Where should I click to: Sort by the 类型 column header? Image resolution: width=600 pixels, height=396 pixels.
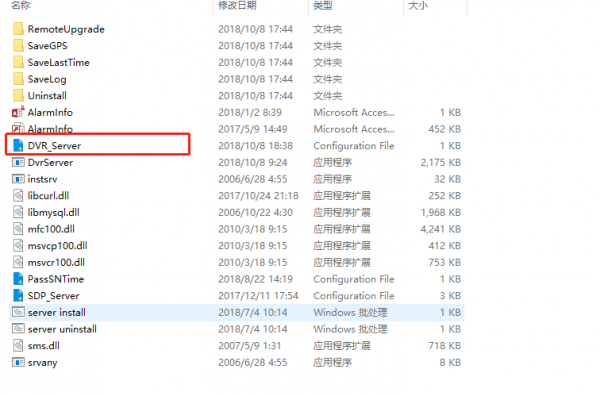323,5
